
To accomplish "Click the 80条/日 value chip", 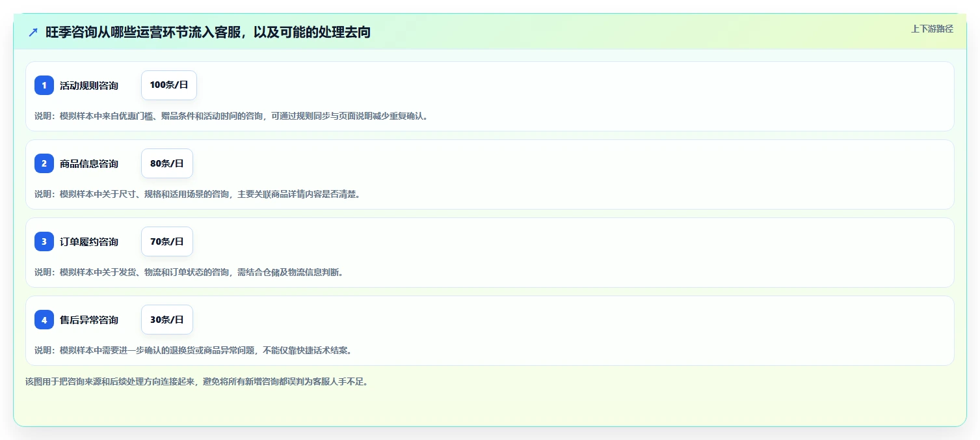I will coord(167,163).
